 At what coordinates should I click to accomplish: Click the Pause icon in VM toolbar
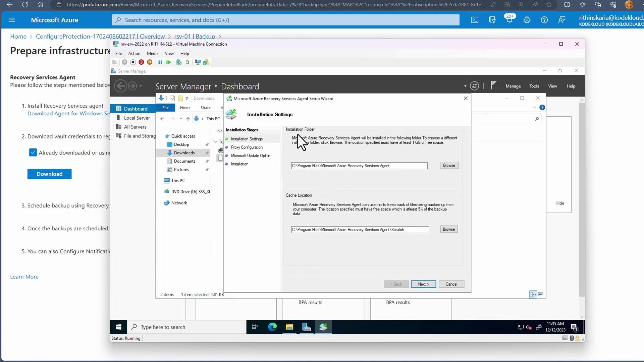(160, 62)
